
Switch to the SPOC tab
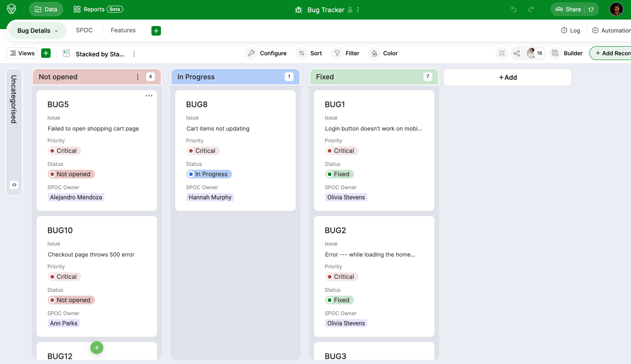pyautogui.click(x=84, y=30)
